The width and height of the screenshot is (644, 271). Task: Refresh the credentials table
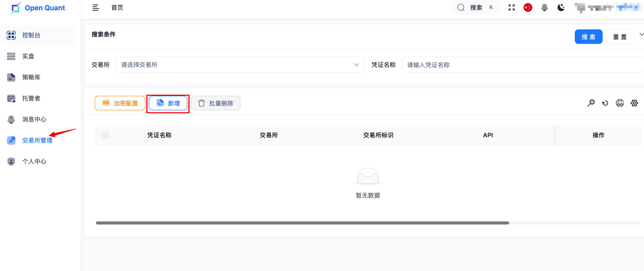click(605, 103)
